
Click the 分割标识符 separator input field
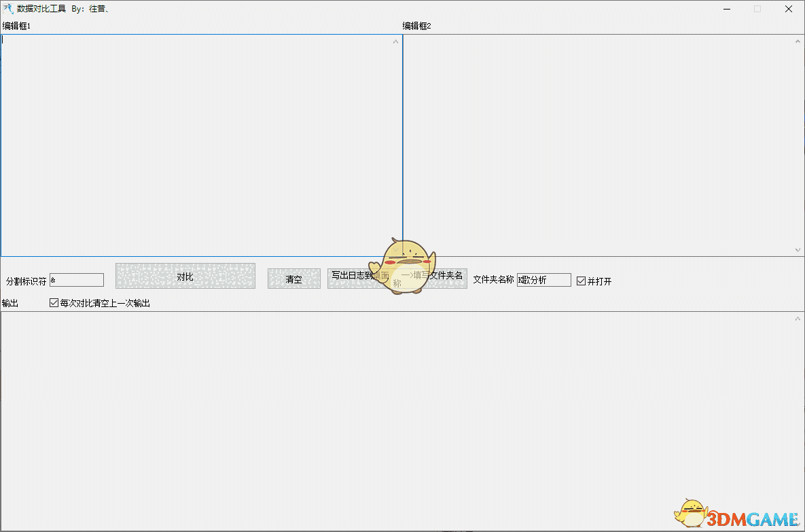pyautogui.click(x=77, y=279)
